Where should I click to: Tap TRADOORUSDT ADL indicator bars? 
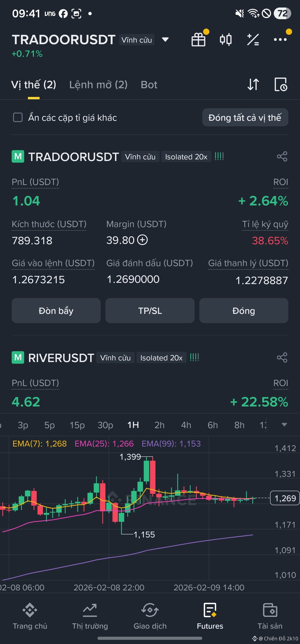219,156
